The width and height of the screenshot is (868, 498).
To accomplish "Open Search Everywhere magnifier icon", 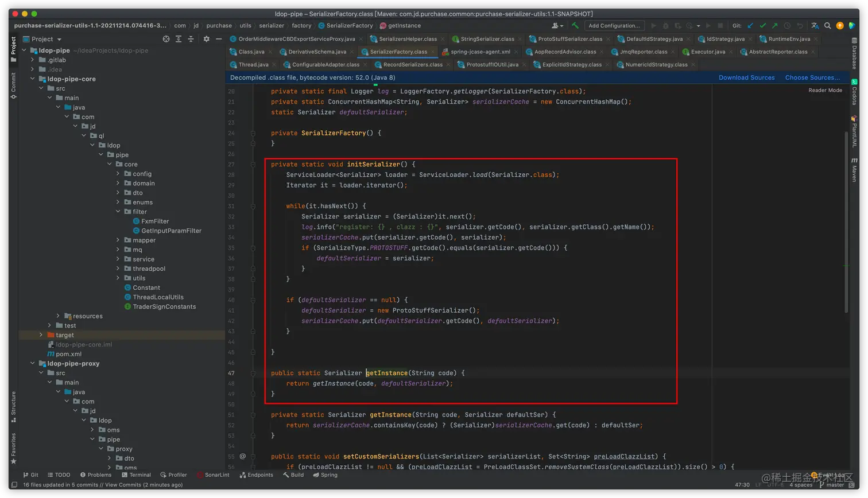I will pos(827,26).
